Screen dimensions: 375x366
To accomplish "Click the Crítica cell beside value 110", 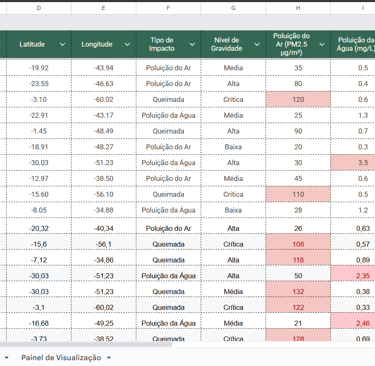I will point(233,194).
